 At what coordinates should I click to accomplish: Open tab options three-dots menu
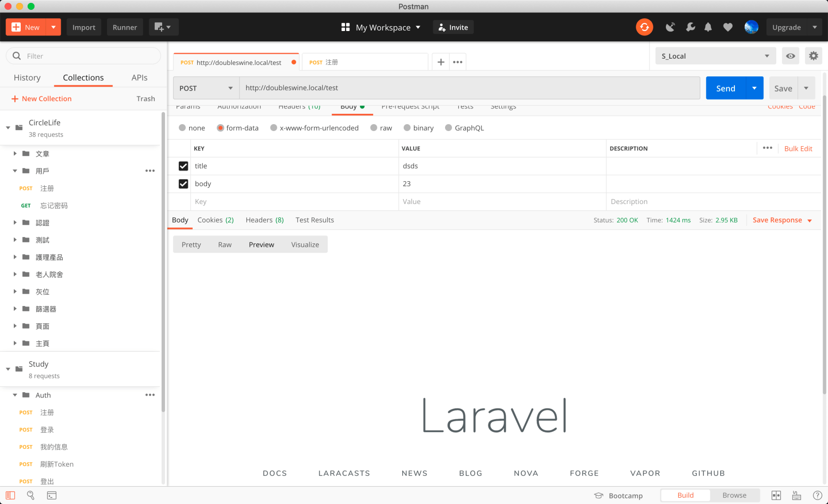[457, 62]
